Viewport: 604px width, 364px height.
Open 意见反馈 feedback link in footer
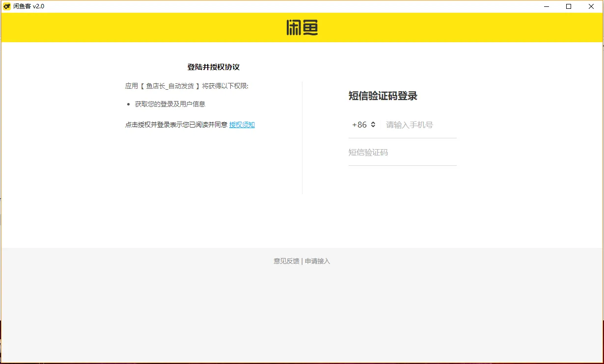286,260
